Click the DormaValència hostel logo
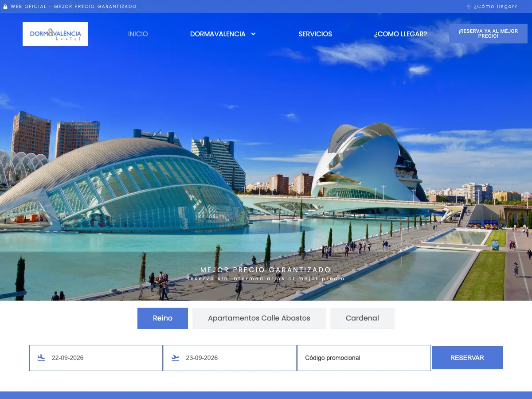This screenshot has width=532, height=399. 55,34
